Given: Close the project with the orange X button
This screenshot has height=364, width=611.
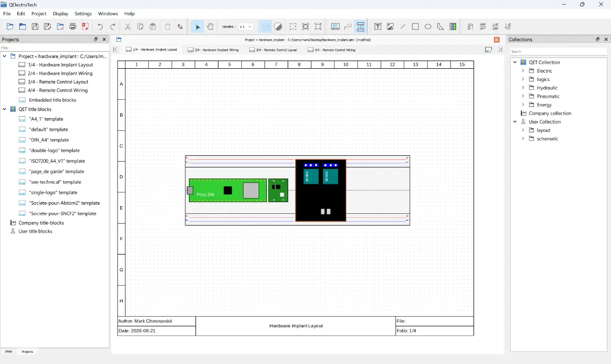Looking at the screenshot, I should (496, 40).
